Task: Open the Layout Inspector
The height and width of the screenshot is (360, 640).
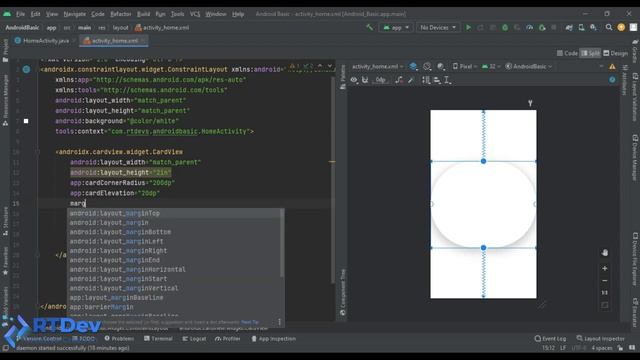Action: coord(600,338)
